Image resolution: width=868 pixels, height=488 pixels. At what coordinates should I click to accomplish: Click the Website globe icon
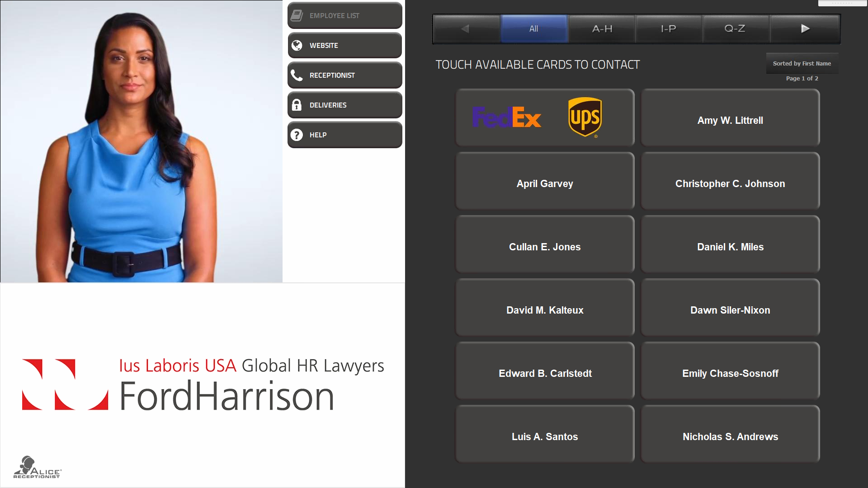297,45
